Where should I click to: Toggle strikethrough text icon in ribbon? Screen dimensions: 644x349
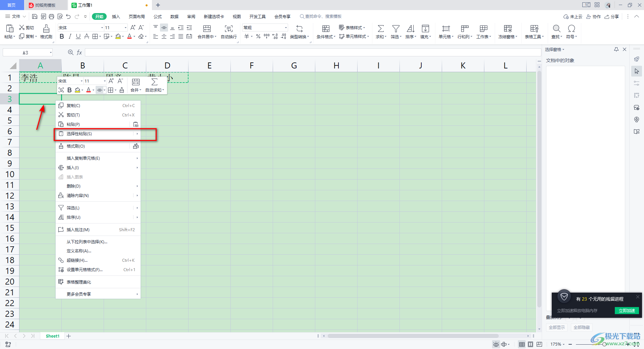[x=87, y=37]
